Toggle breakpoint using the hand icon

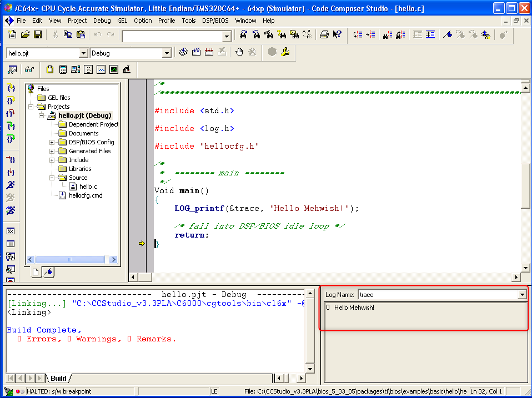click(x=239, y=52)
